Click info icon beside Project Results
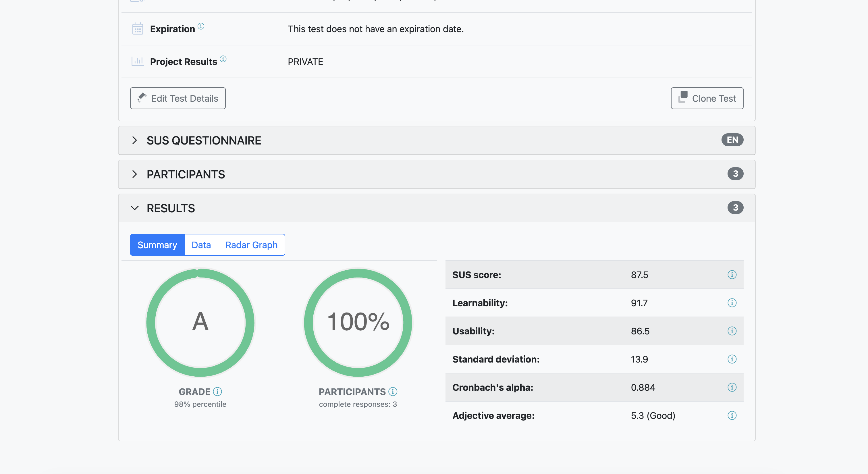Screen dimensions: 868x474 (x=223, y=59)
